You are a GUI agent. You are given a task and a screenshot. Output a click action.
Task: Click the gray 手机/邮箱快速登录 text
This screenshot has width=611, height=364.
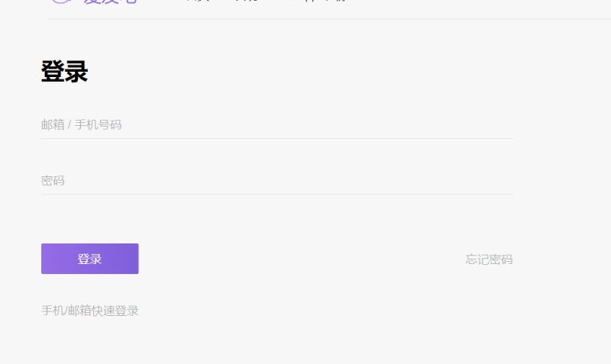click(x=90, y=311)
